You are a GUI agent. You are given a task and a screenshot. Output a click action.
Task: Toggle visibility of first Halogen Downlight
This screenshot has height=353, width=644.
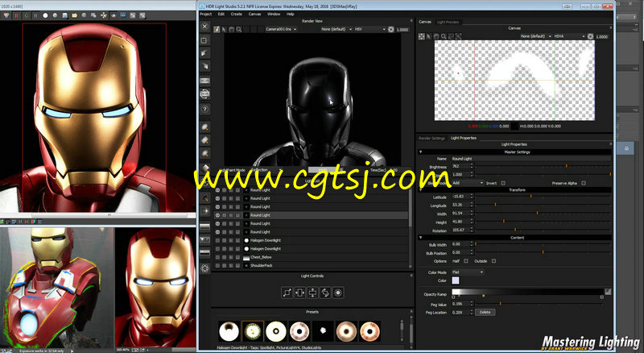pos(217,240)
